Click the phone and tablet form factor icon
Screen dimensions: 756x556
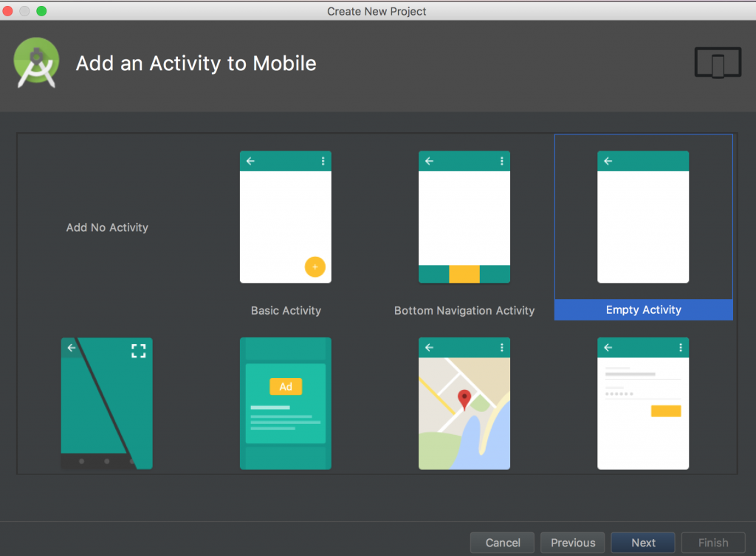pyautogui.click(x=718, y=62)
